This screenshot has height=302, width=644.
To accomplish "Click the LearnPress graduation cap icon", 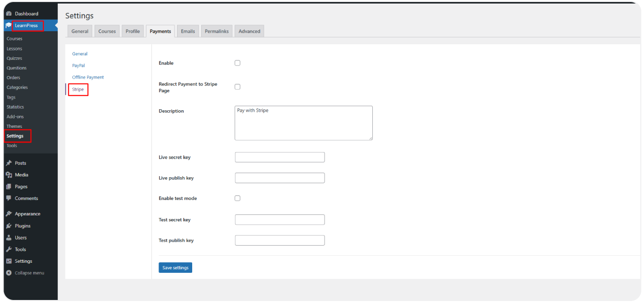I will click(9, 26).
